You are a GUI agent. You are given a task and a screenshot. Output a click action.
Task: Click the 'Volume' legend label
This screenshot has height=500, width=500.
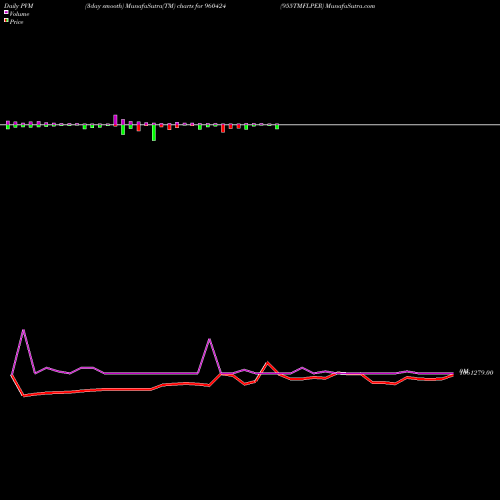(19, 14)
